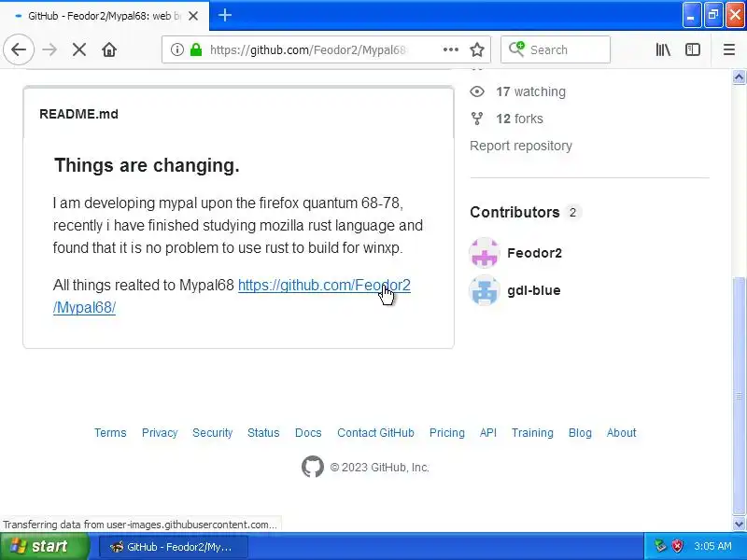Go back to the previous page
The width and height of the screenshot is (747, 560).
(x=19, y=49)
